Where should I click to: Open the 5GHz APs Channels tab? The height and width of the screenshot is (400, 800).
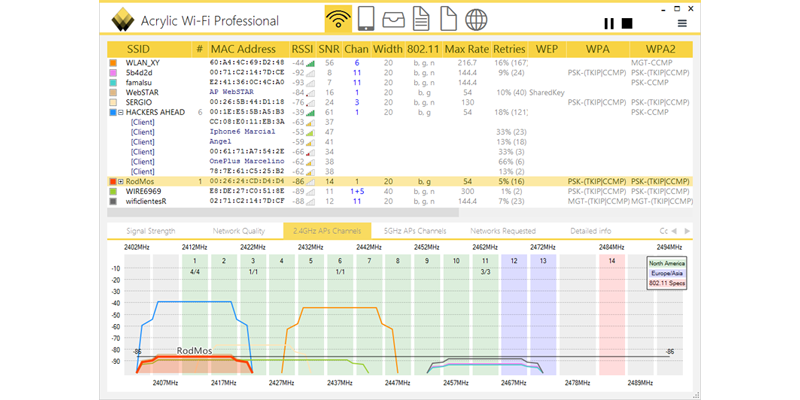[415, 231]
